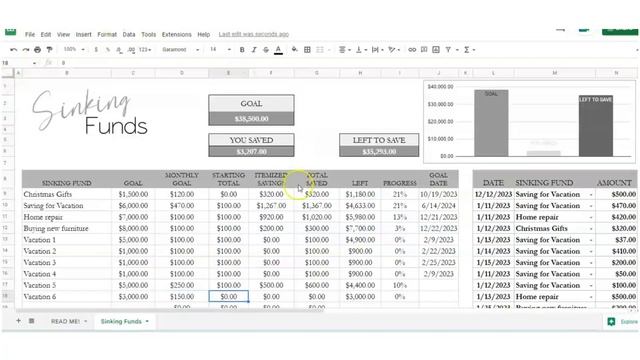Open the fill color picker

click(294, 50)
